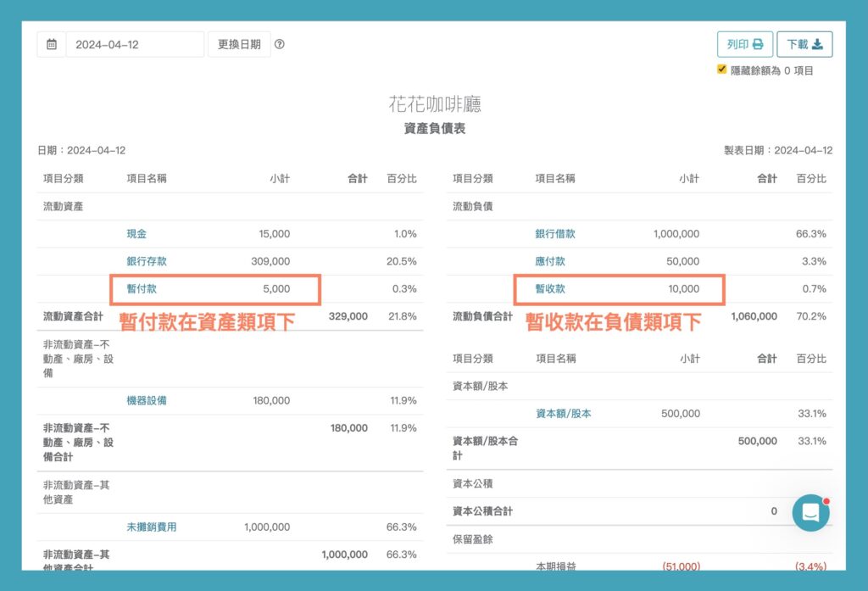Click the 流動負債合計 row label

click(x=482, y=316)
